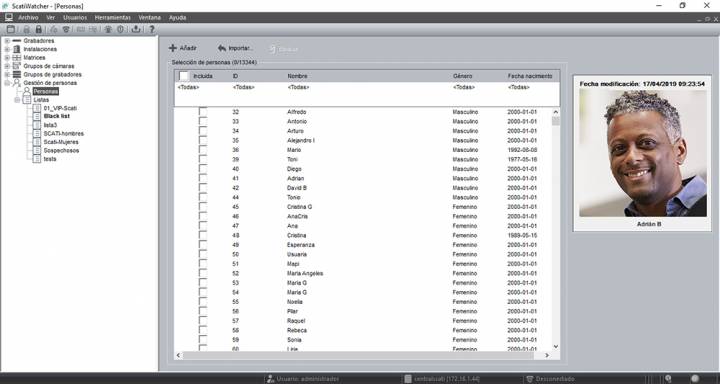Check the box for Raquel (ID 57)

point(202,321)
